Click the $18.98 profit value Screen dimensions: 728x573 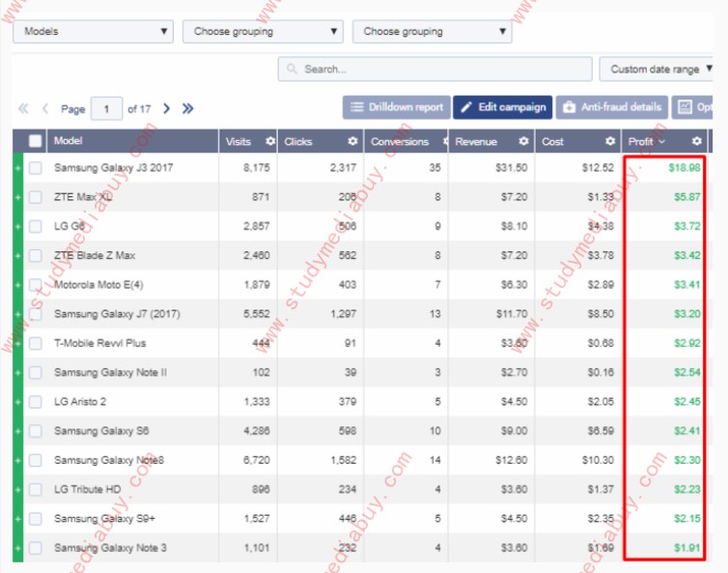point(685,168)
